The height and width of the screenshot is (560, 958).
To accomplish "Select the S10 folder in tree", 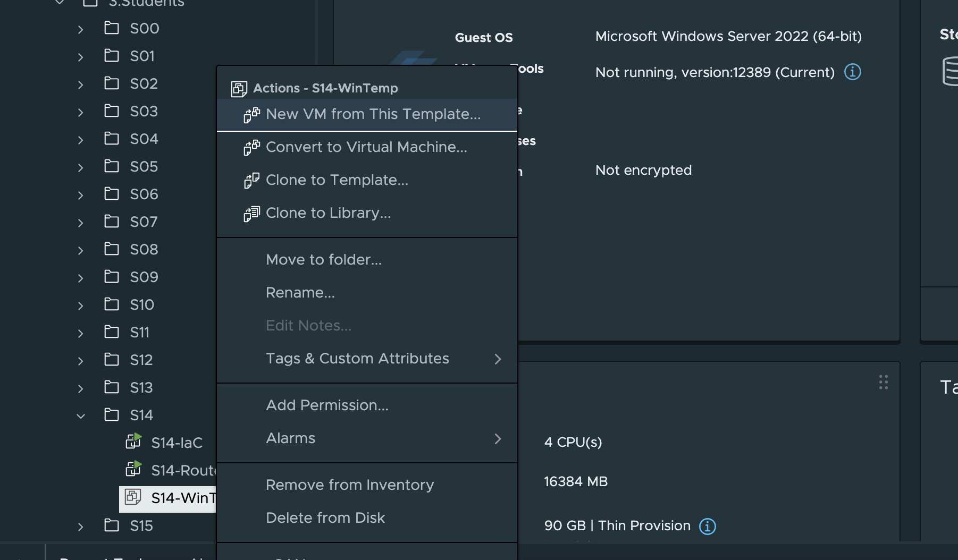I will click(142, 304).
